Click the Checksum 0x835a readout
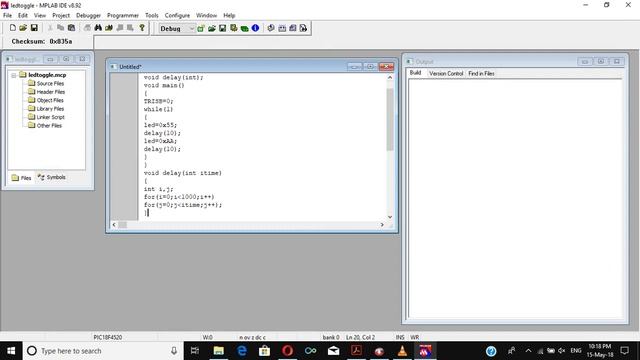 coord(42,41)
